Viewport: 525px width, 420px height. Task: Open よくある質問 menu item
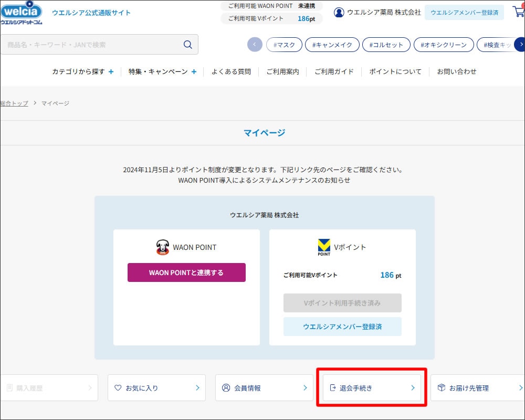pyautogui.click(x=231, y=72)
